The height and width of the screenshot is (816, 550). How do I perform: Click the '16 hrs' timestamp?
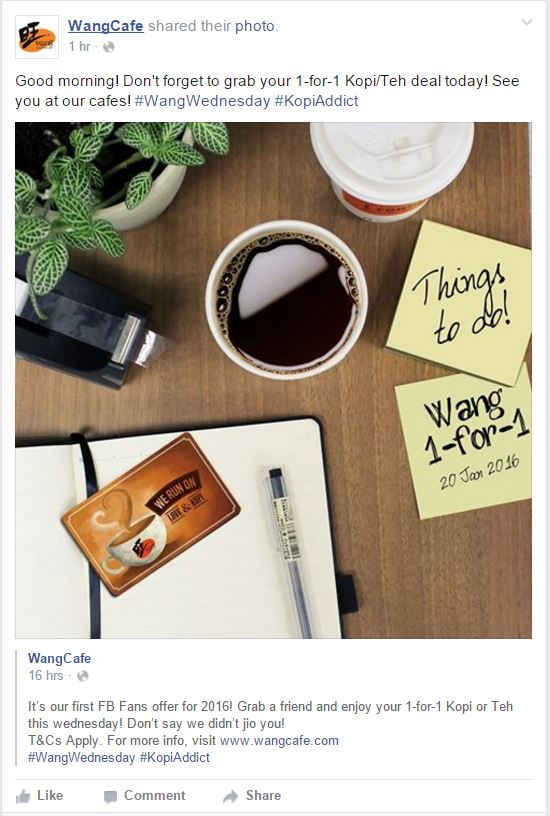(46, 675)
